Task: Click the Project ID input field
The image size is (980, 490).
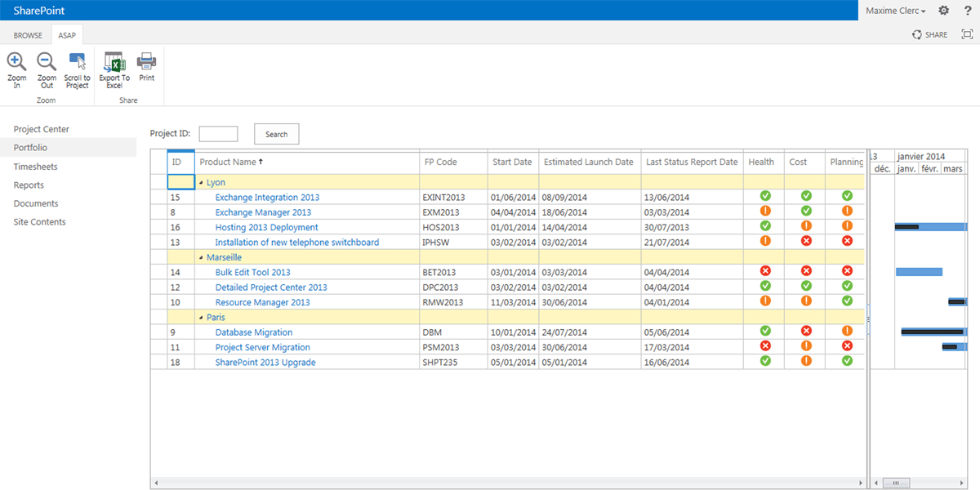Action: 218,134
